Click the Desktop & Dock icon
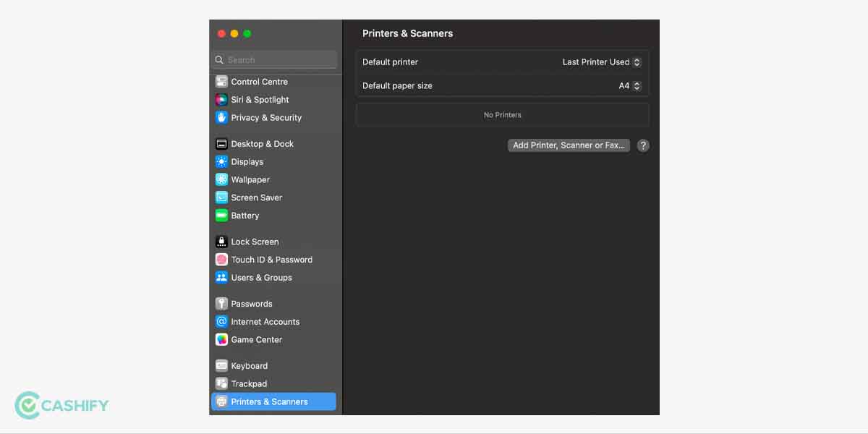Viewport: 868px width, 434px height. [x=221, y=143]
